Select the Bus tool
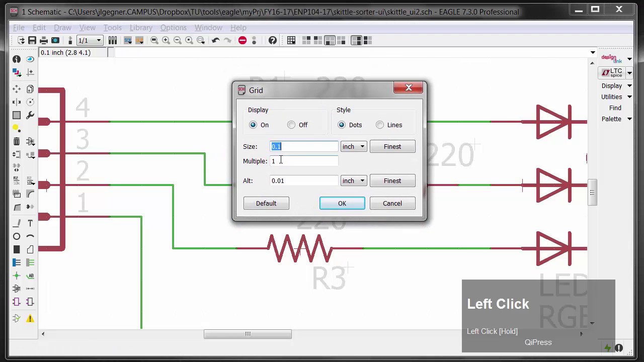Viewport: 644px width, 362px height. tap(17, 262)
